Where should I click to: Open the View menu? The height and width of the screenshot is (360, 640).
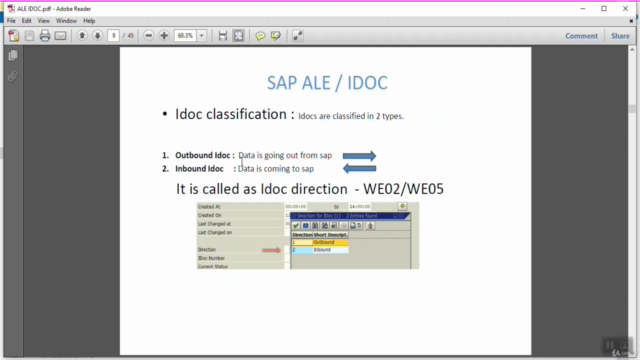pos(44,21)
